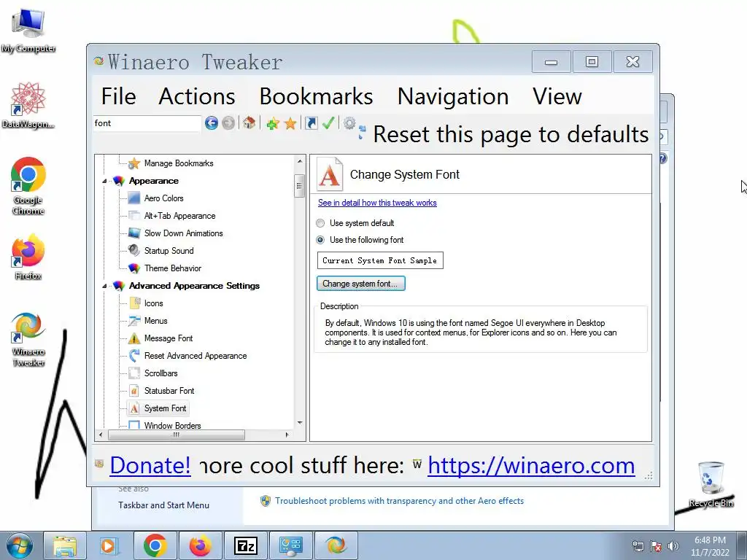Select Aero Colors tree item
Image resolution: width=747 pixels, height=560 pixels.
164,198
